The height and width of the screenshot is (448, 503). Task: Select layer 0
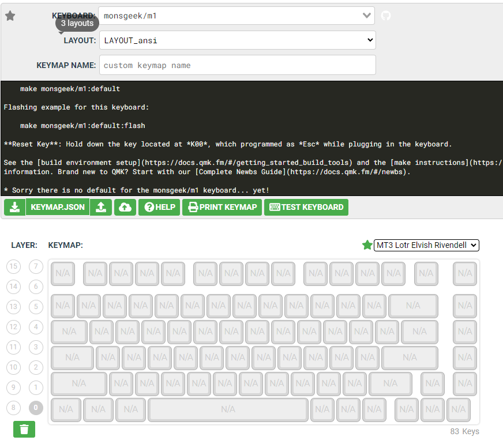click(x=36, y=408)
